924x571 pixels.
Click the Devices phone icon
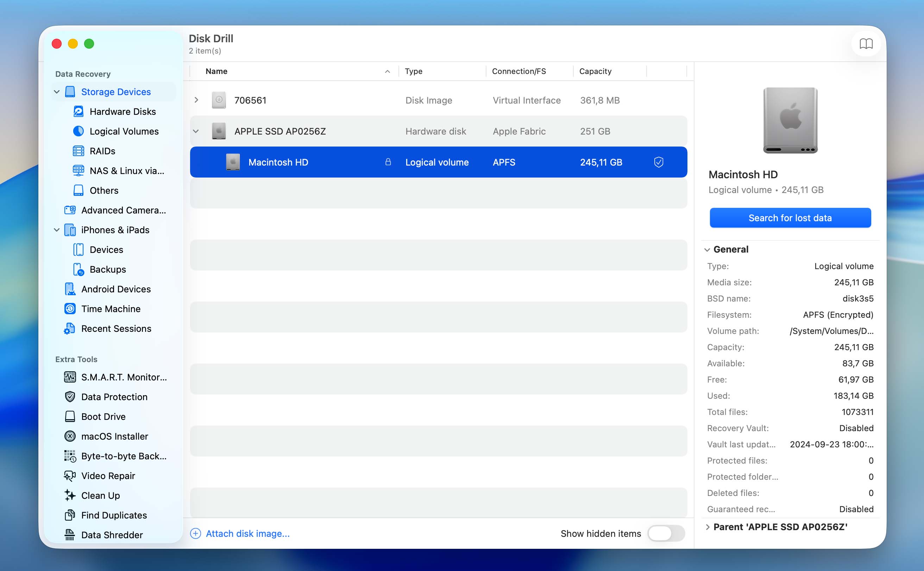click(78, 249)
